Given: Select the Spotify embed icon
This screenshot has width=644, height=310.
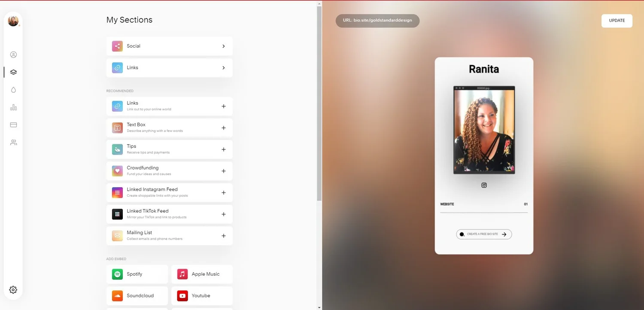Looking at the screenshot, I should pyautogui.click(x=117, y=274).
